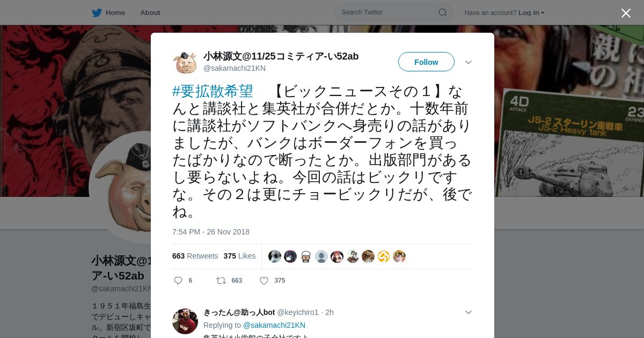
Task: Like the tweet with heart icon
Action: click(x=264, y=281)
